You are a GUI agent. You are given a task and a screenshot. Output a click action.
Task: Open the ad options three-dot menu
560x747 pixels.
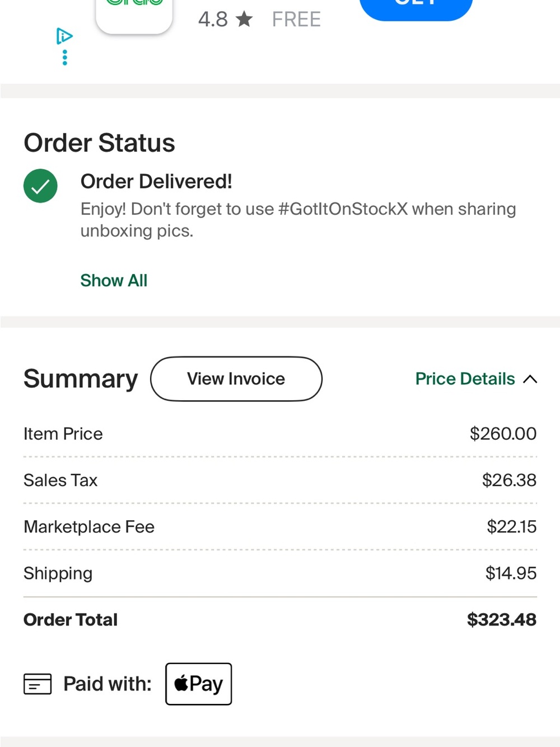tap(65, 58)
